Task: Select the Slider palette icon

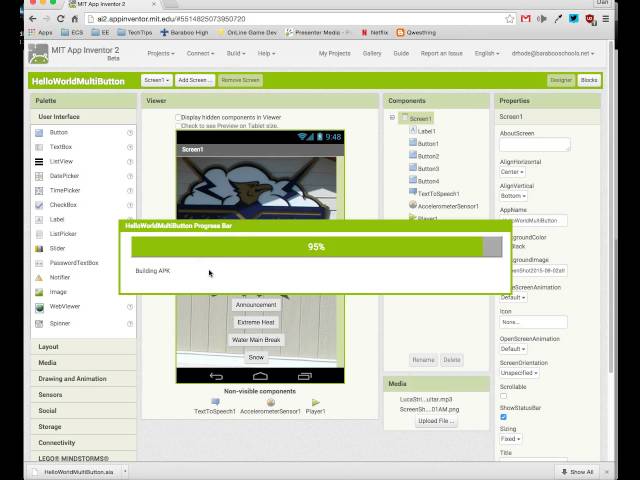Action: click(x=39, y=249)
